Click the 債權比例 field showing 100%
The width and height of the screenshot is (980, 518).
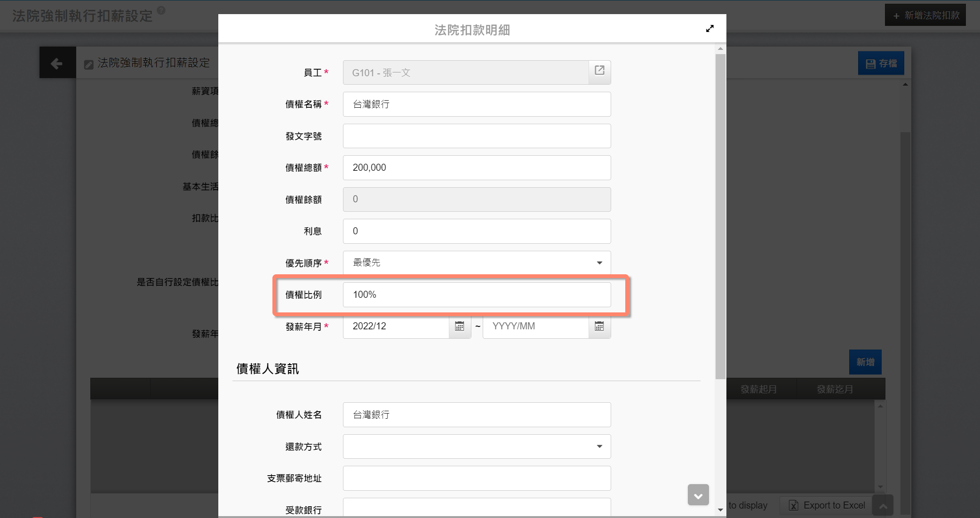coord(477,295)
